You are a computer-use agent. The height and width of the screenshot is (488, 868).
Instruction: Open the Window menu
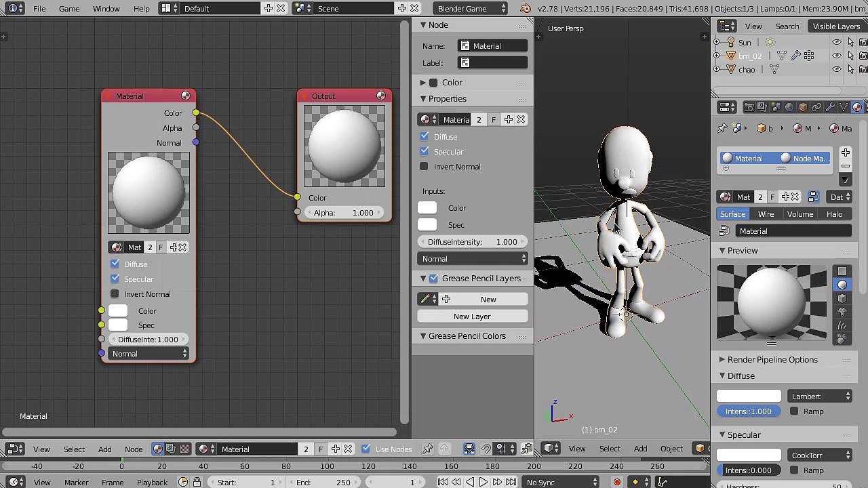click(x=106, y=9)
